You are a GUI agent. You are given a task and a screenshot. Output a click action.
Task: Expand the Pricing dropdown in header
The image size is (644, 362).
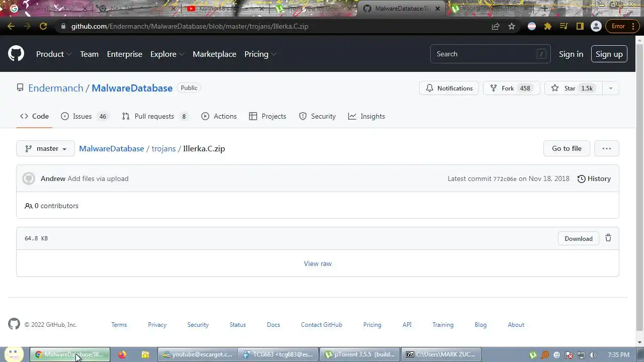pyautogui.click(x=260, y=54)
